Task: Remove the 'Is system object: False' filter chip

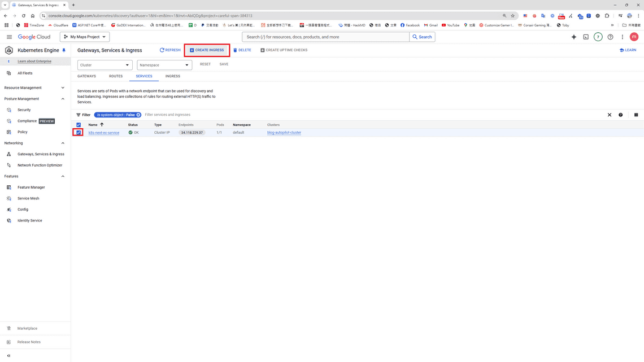Action: (x=138, y=115)
